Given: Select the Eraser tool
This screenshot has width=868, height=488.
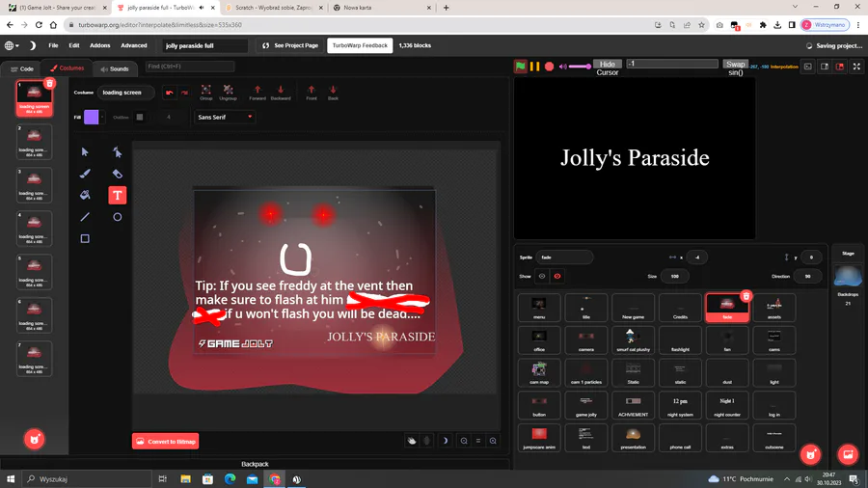Looking at the screenshot, I should point(118,174).
